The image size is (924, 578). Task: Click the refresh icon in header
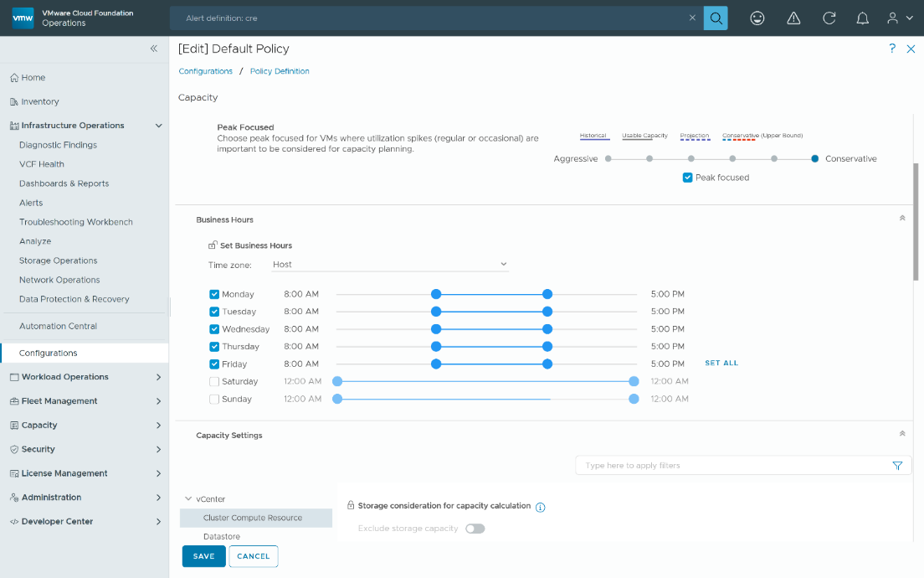coord(829,18)
